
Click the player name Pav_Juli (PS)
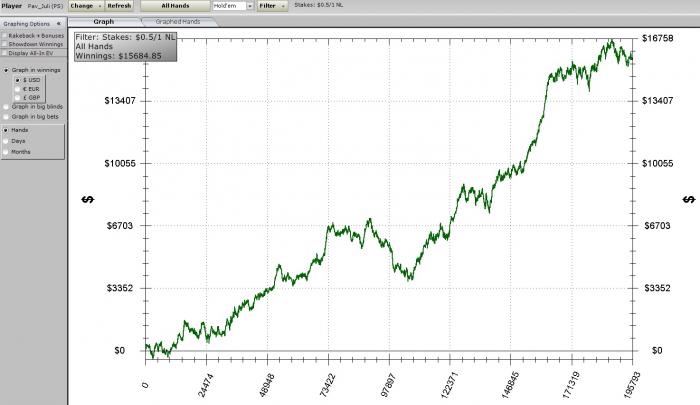[45, 6]
